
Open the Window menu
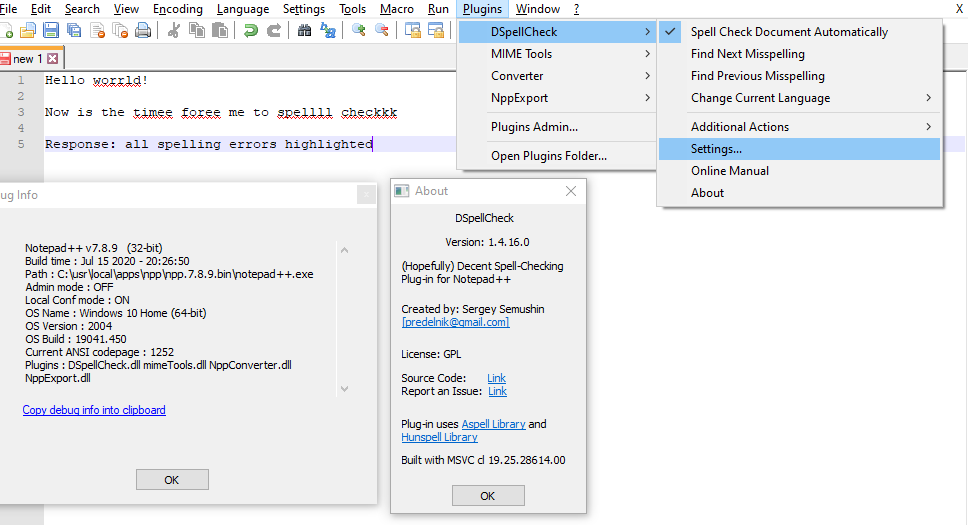(x=538, y=9)
